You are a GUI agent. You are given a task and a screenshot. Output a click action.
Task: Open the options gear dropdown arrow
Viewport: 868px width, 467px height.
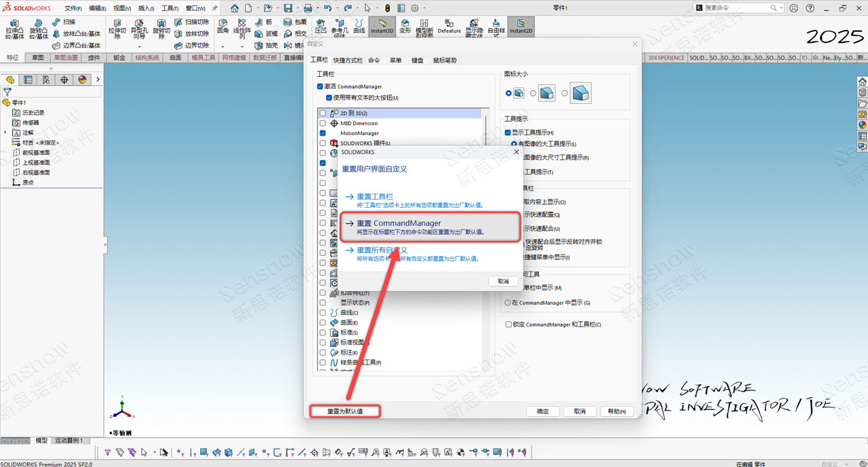[425, 8]
